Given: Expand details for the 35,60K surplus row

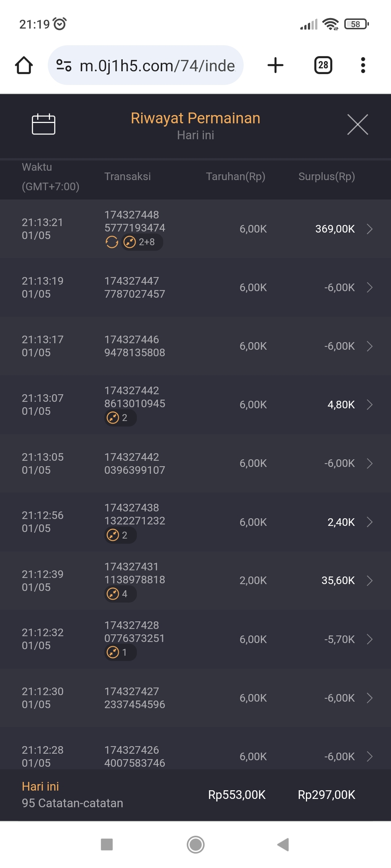Looking at the screenshot, I should pos(369,580).
